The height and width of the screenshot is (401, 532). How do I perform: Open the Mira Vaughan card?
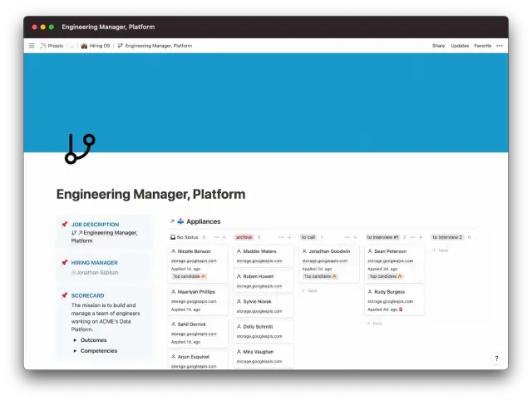264,357
